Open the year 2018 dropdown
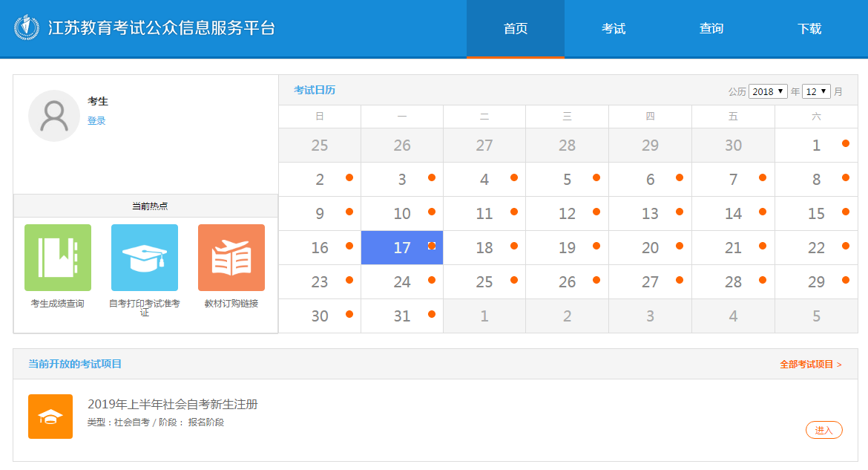Screen dimensions: 868x470 click(768, 92)
